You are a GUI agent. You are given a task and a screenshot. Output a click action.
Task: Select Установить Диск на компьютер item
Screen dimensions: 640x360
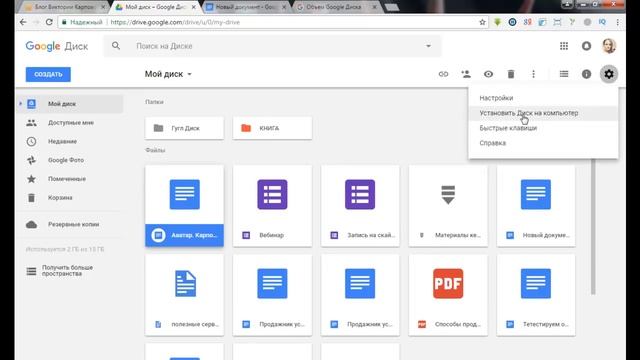click(x=543, y=113)
